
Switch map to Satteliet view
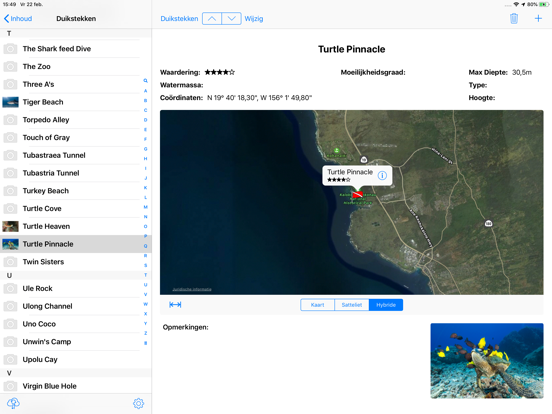point(352,305)
